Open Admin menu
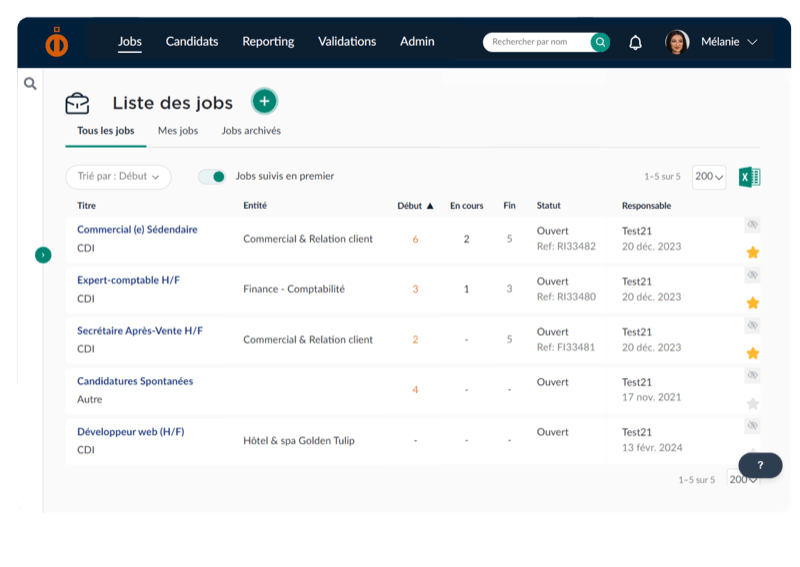This screenshot has width=800, height=567. (x=417, y=42)
